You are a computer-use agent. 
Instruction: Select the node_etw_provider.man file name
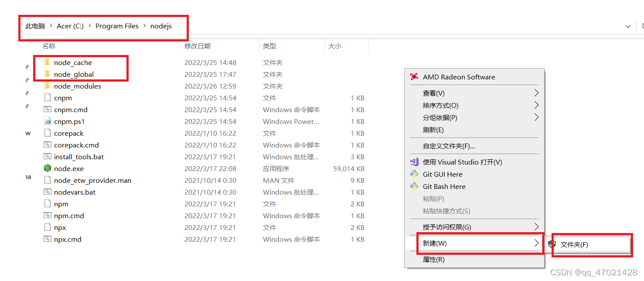click(92, 180)
